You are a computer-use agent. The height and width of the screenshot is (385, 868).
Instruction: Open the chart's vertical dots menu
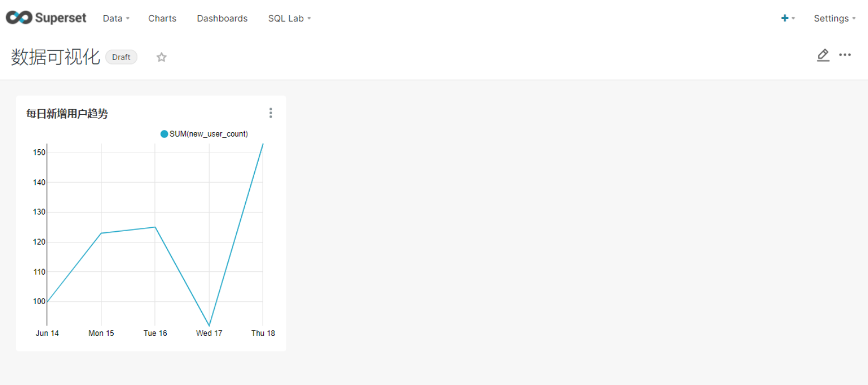click(271, 113)
